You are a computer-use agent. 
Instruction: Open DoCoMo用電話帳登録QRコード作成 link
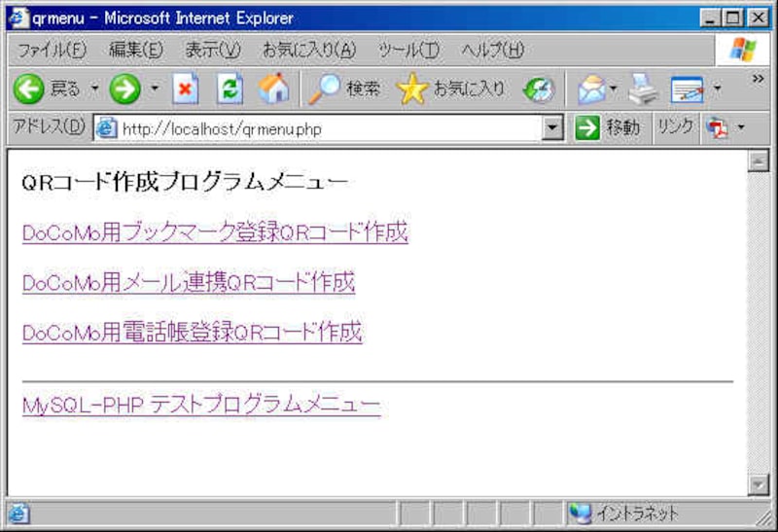pyautogui.click(x=193, y=332)
